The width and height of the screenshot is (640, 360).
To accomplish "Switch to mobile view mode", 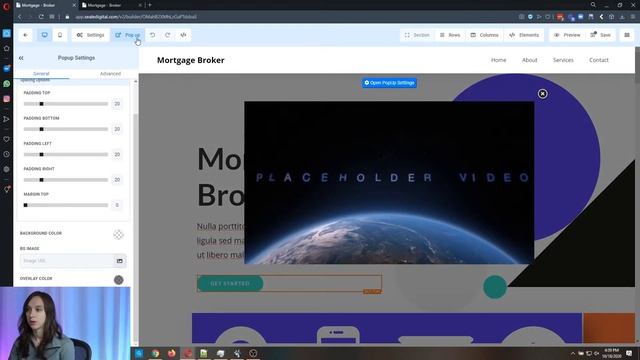I will pos(60,35).
